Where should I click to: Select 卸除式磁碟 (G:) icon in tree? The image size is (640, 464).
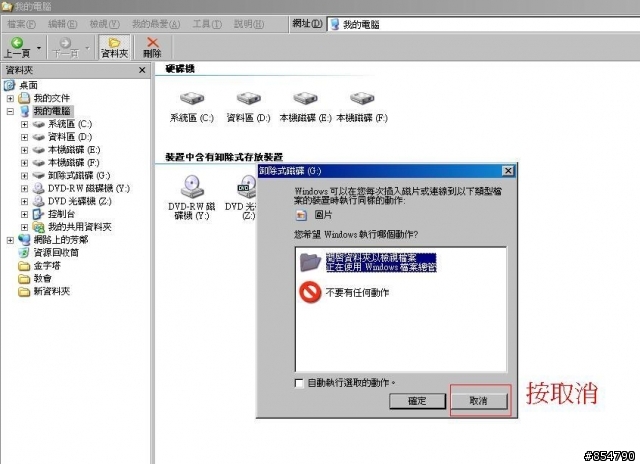pyautogui.click(x=39, y=175)
